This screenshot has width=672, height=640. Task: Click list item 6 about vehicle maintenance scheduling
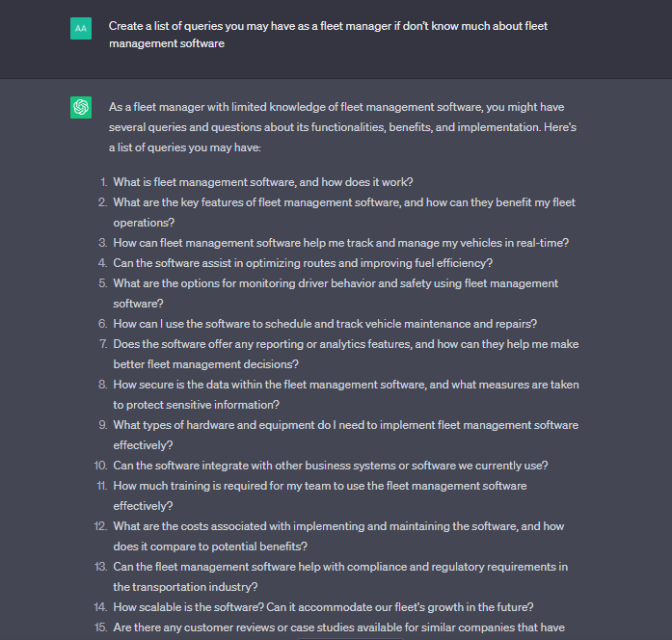tap(325, 324)
